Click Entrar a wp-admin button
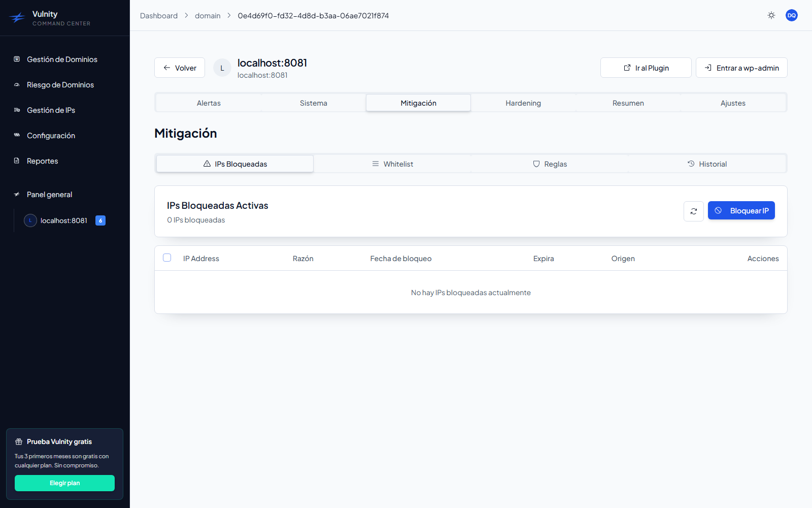This screenshot has height=508, width=812. coord(741,68)
